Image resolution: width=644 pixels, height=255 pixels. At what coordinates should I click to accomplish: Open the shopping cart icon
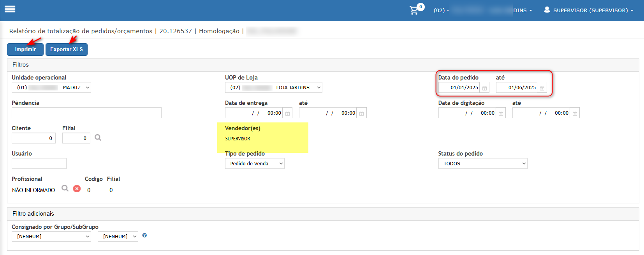pyautogui.click(x=414, y=11)
